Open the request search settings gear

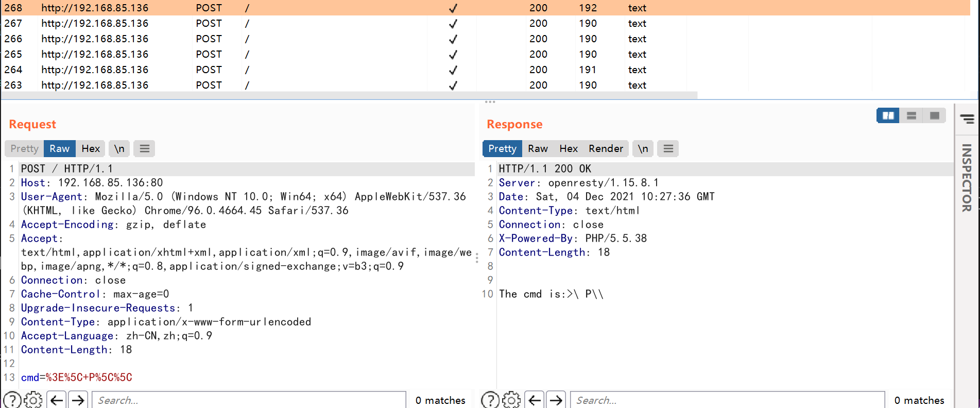click(33, 400)
